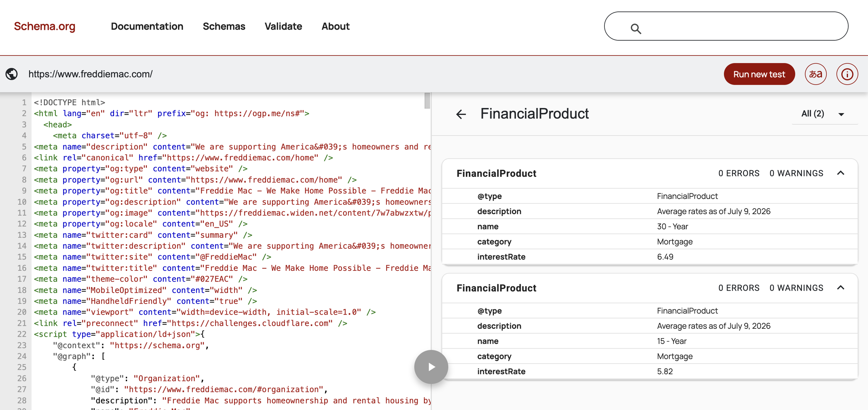Click the Schema.org logo link
The width and height of the screenshot is (868, 410).
[44, 26]
